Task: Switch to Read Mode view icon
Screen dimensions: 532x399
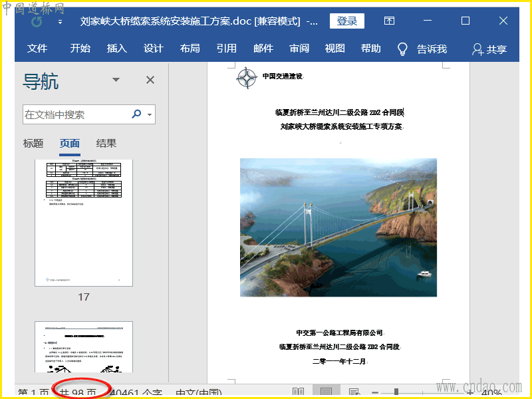Action: [298, 392]
